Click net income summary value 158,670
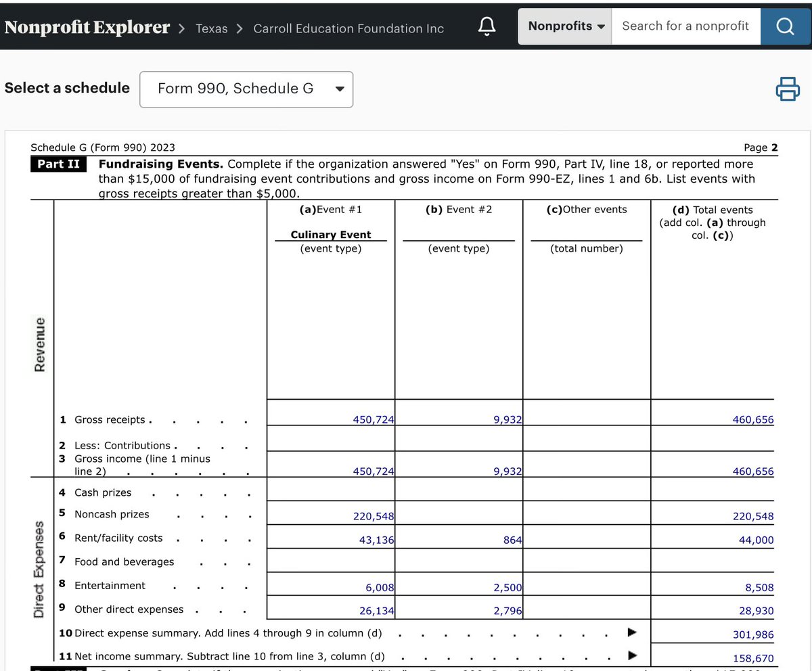The image size is (812, 671). pyautogui.click(x=753, y=659)
